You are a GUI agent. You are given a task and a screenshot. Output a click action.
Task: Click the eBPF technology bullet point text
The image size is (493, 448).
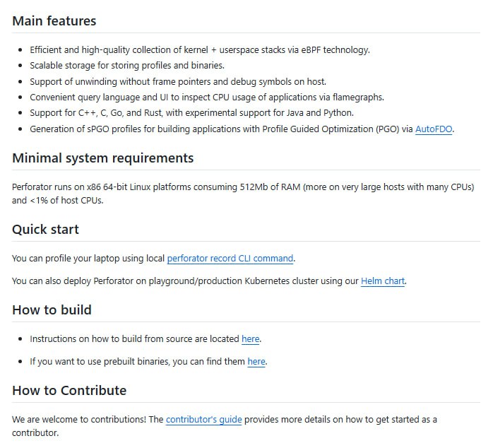[x=199, y=50]
